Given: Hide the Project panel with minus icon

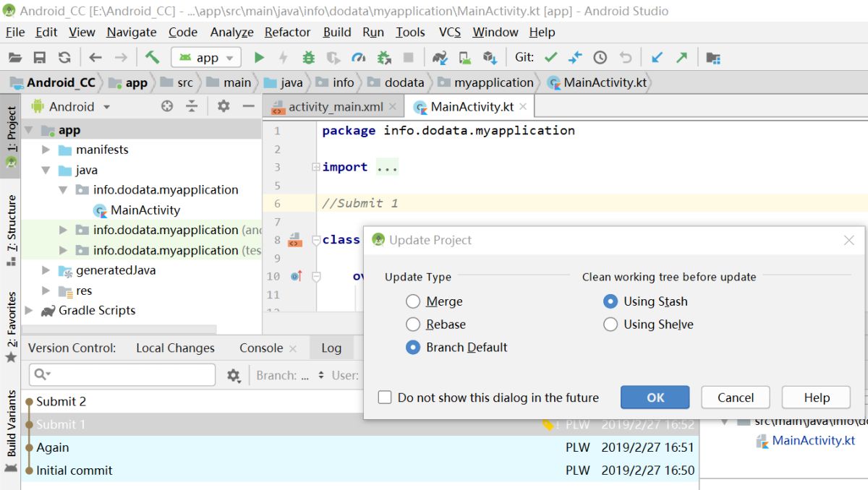Looking at the screenshot, I should click(248, 106).
